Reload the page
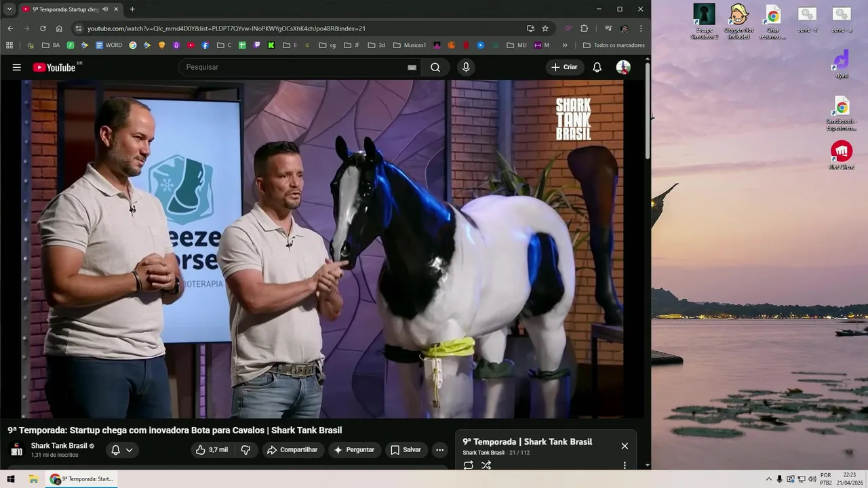 click(43, 28)
